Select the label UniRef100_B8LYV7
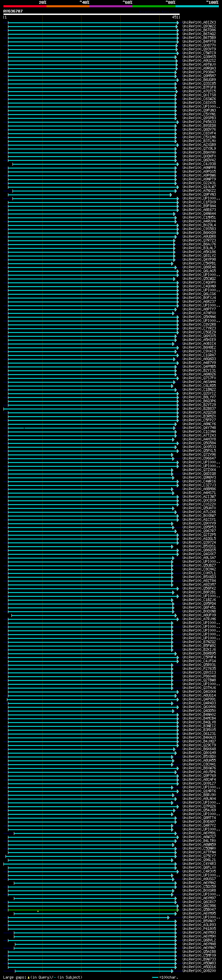Image resolution: width=222 pixels, height=980 pixels. [x=199, y=397]
